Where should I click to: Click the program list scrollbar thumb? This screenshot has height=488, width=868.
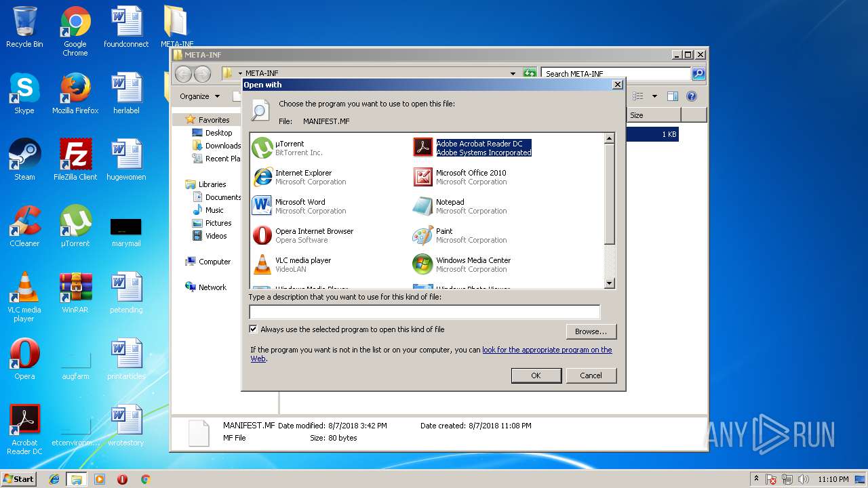[x=609, y=194]
